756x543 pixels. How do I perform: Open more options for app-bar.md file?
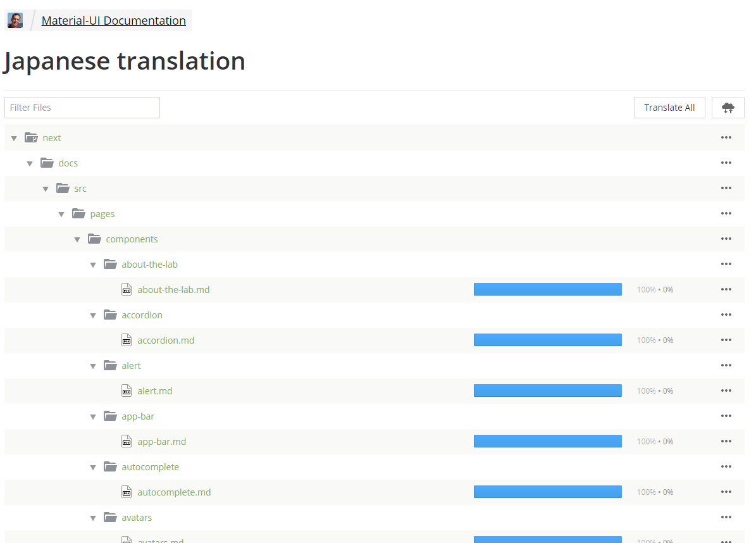click(x=726, y=441)
